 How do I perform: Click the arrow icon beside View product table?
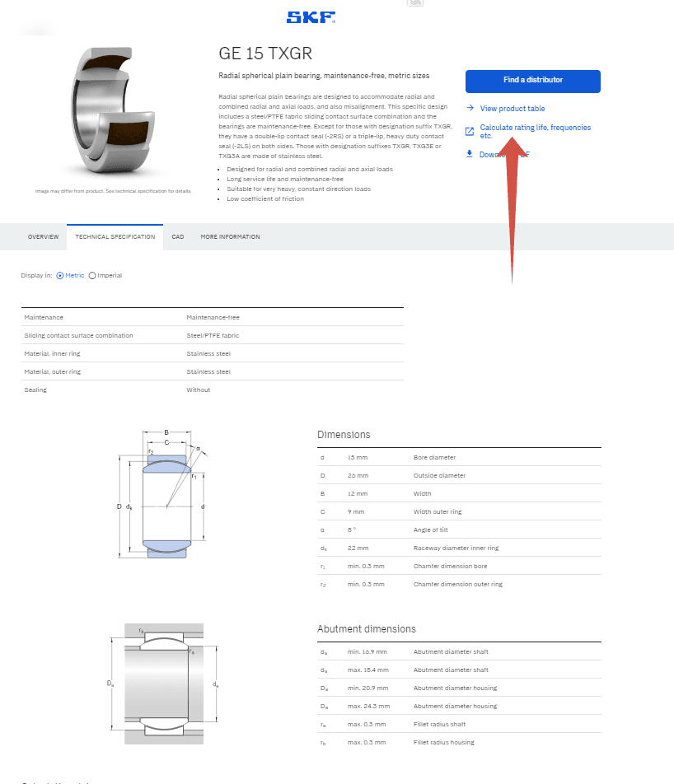coord(470,109)
